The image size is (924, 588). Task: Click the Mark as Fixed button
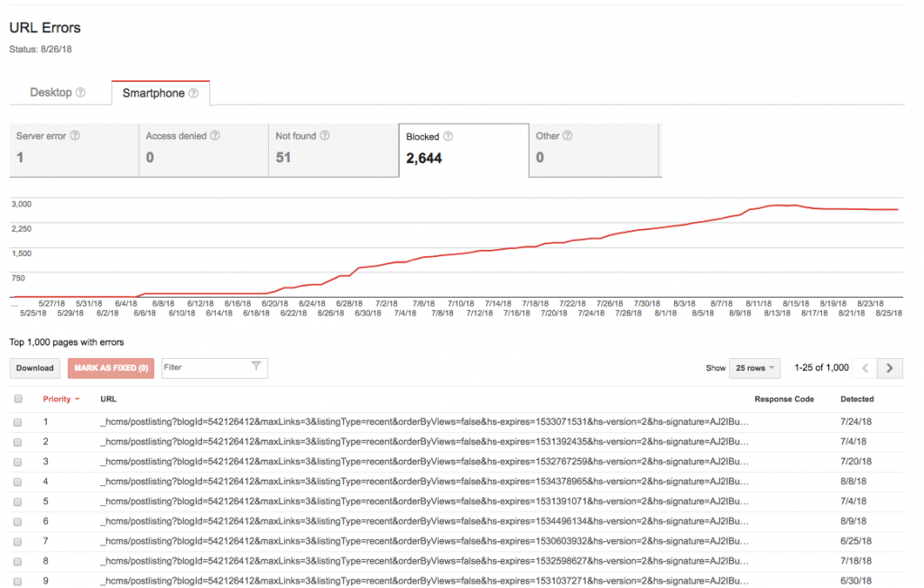[111, 368]
